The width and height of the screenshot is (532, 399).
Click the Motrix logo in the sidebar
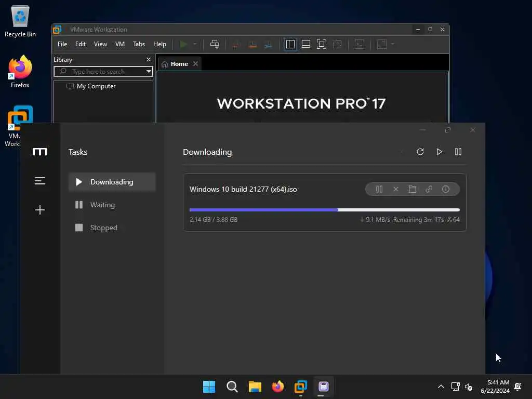(40, 152)
